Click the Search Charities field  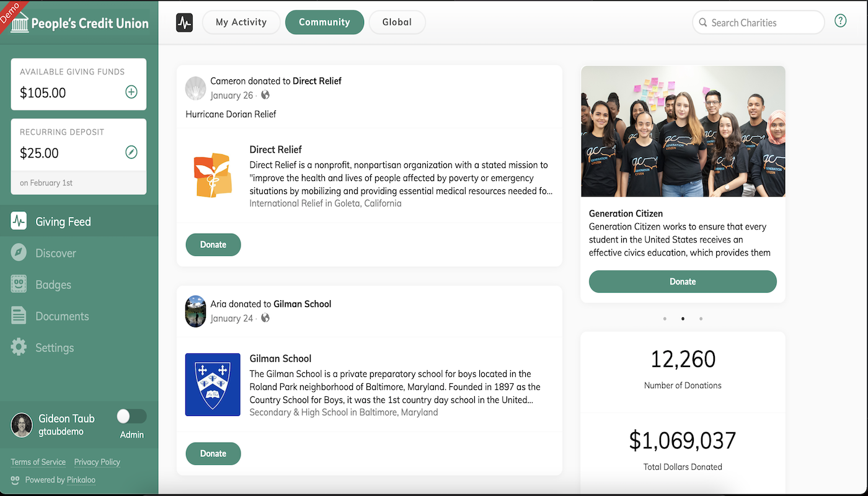(758, 22)
